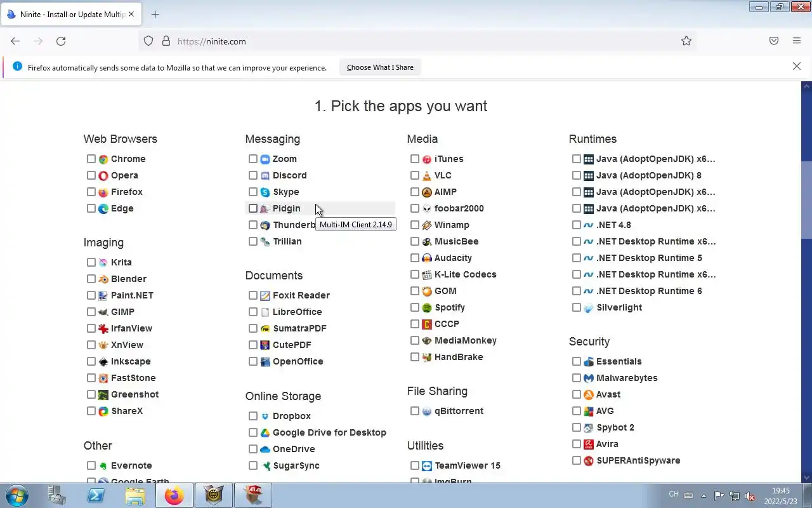The height and width of the screenshot is (508, 812).
Task: Click the muted volume tray icon
Action: click(x=750, y=496)
